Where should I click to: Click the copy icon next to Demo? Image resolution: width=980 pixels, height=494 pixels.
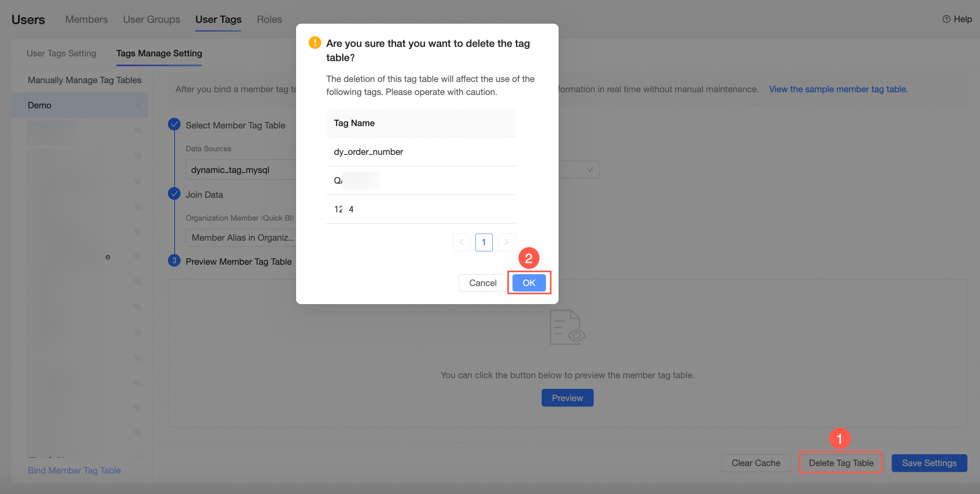(138, 105)
